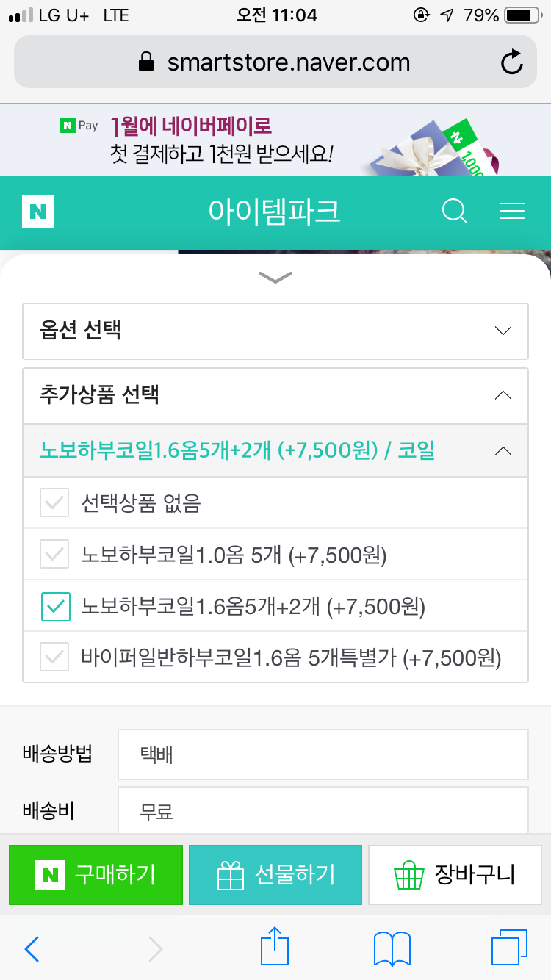551x980 pixels.
Task: Check 노보하부코일1.0옴 5개 option
Action: (55, 555)
